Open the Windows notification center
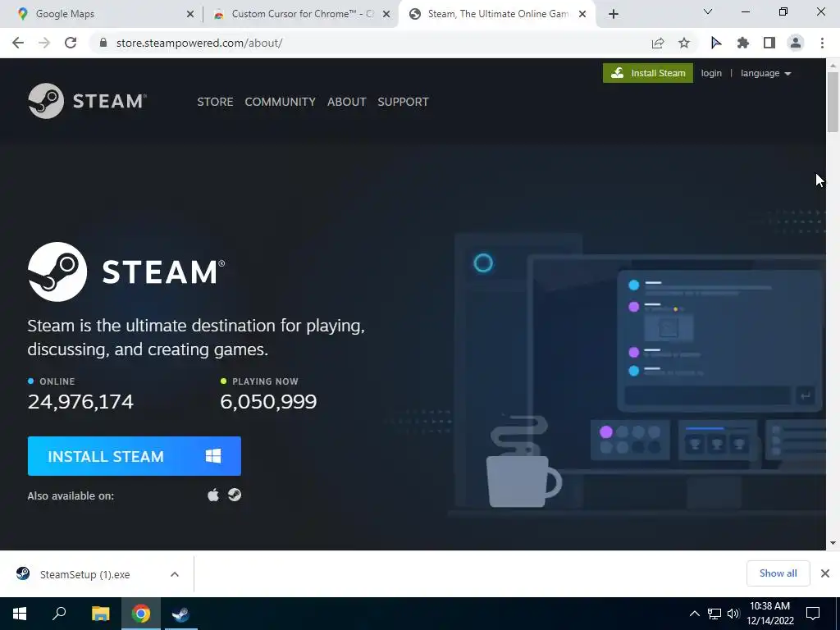This screenshot has height=630, width=840. click(813, 614)
